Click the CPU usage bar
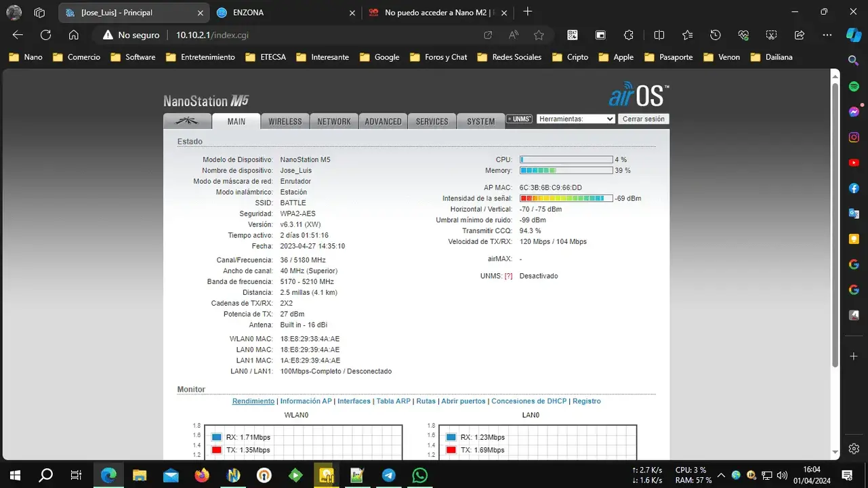868x488 pixels. [566, 160]
